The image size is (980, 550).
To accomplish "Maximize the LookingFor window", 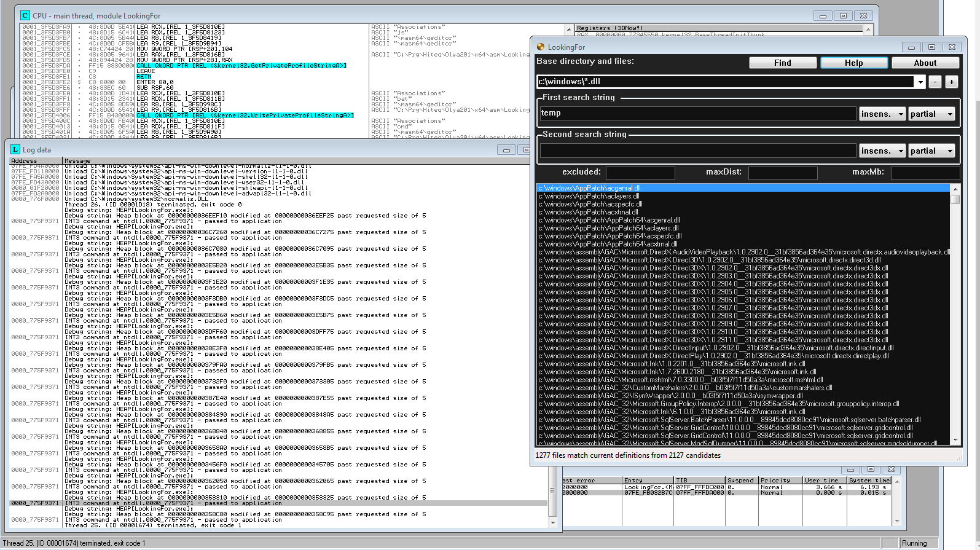I will click(931, 47).
